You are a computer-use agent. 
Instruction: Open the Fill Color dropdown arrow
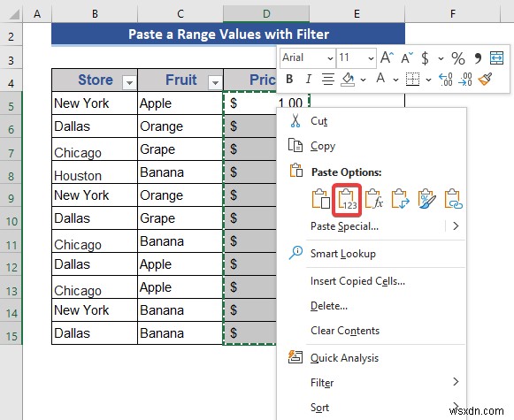click(363, 80)
